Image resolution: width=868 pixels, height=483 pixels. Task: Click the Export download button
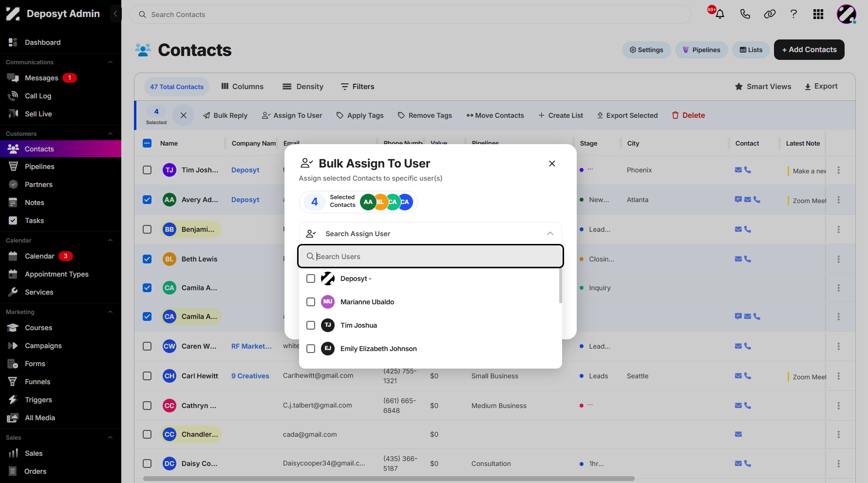point(821,86)
